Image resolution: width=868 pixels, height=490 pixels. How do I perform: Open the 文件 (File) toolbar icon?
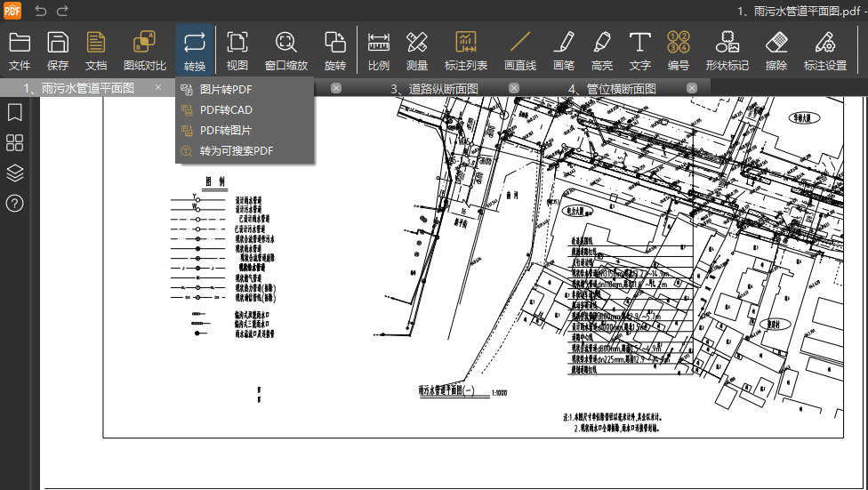[20, 50]
